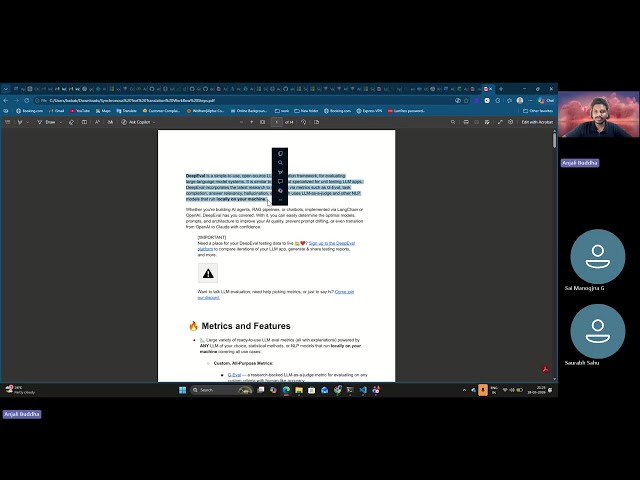Open the find in PDF search icon
This screenshot has width=640, height=480.
pyautogui.click(x=453, y=122)
